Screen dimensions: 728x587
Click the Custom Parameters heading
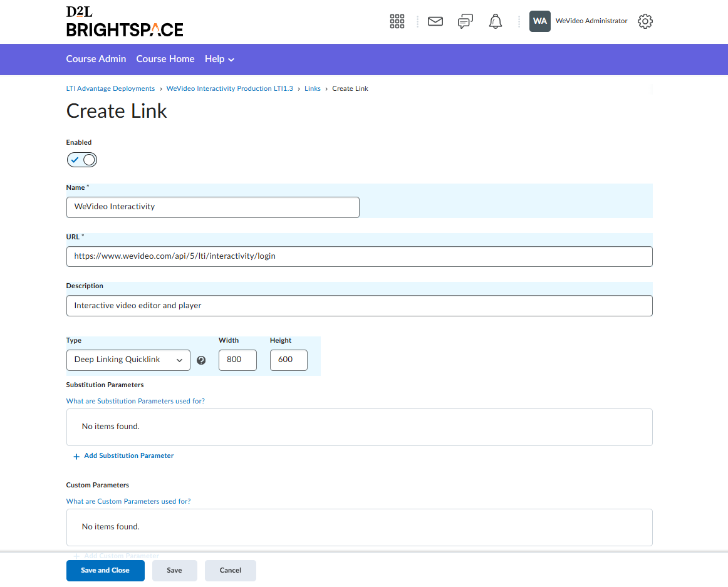coord(98,486)
